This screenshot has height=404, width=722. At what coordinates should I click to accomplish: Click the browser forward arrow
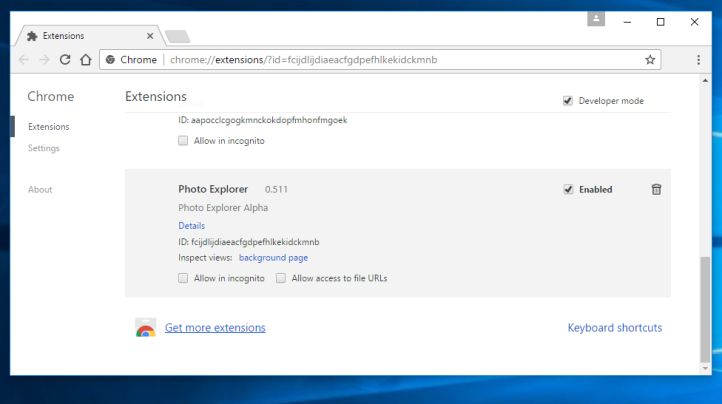(44, 59)
